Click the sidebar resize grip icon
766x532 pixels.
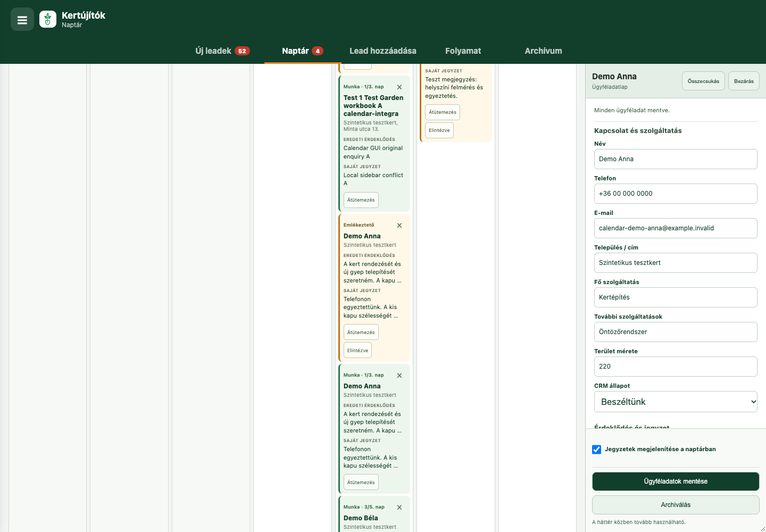(x=762, y=529)
